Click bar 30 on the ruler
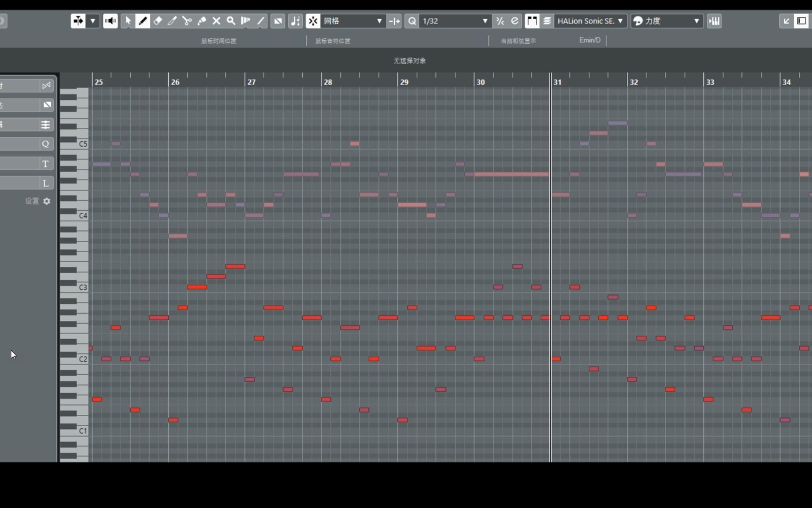 click(x=481, y=82)
